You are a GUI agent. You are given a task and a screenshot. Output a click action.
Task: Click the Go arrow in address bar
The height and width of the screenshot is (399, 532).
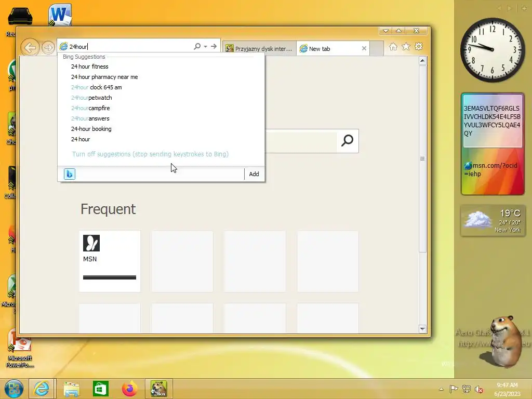(x=214, y=46)
